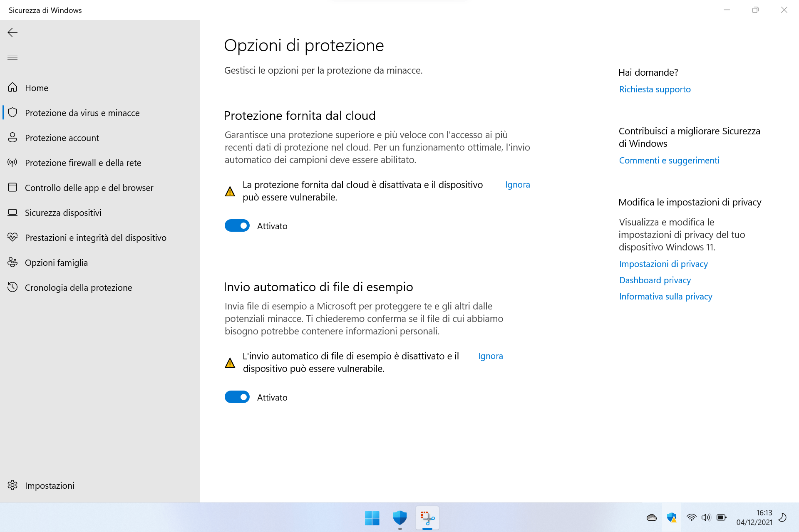Viewport: 799px width, 532px height.
Task: Open Impostazioni at sidebar bottom
Action: tap(49, 485)
